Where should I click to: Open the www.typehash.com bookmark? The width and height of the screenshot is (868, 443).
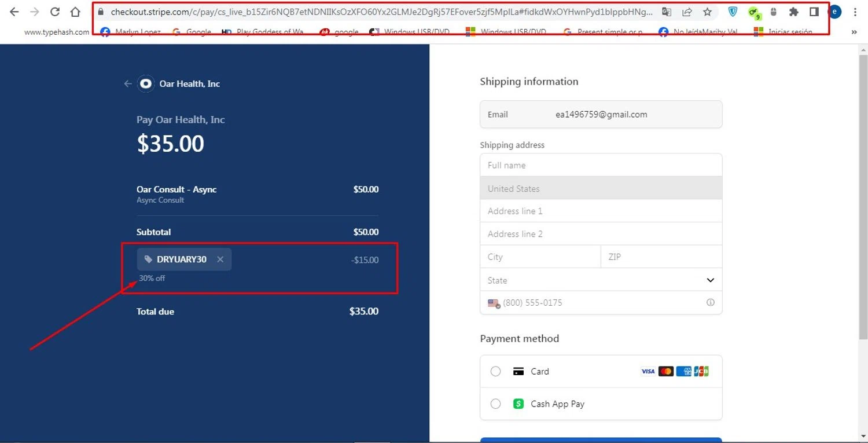[x=57, y=32]
